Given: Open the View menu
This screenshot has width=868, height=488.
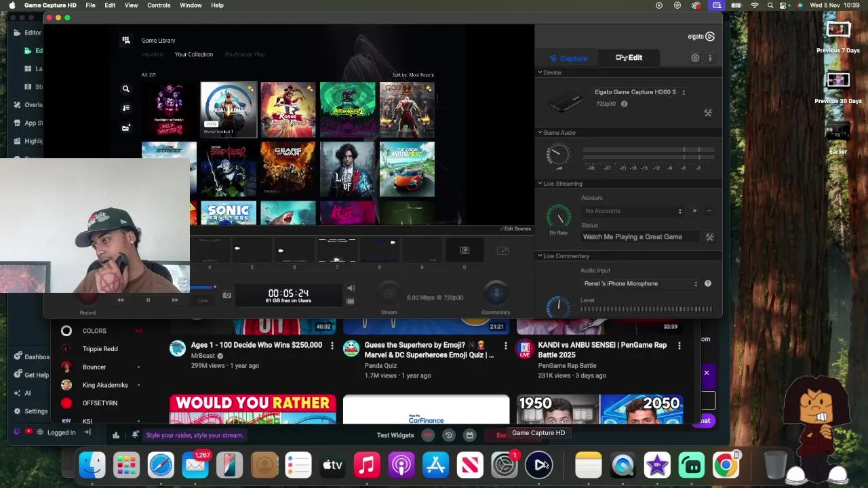Looking at the screenshot, I should (x=131, y=5).
